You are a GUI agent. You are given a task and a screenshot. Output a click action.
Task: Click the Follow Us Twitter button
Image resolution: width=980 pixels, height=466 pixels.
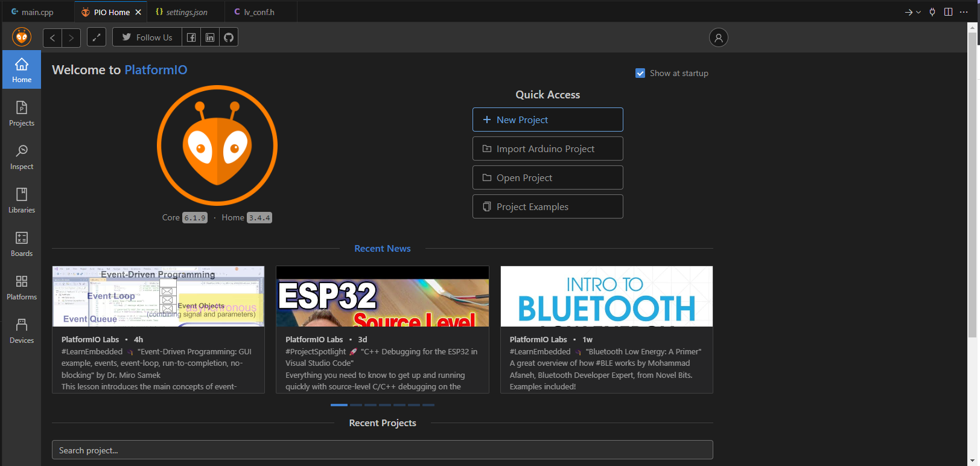[147, 37]
